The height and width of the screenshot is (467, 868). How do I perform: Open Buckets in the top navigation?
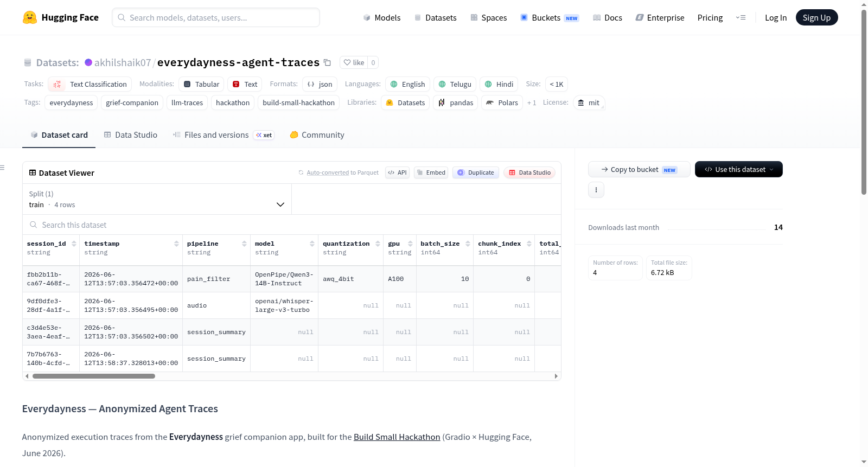(x=550, y=17)
